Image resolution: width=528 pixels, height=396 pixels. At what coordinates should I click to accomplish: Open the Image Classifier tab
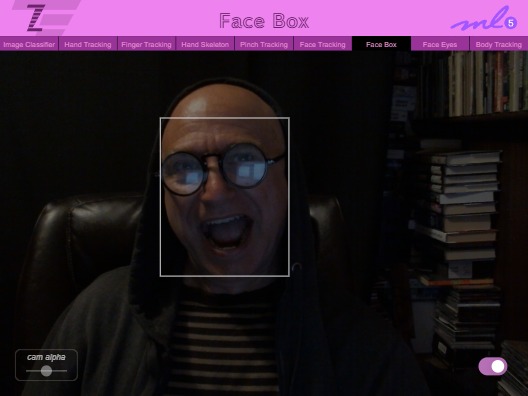click(29, 44)
